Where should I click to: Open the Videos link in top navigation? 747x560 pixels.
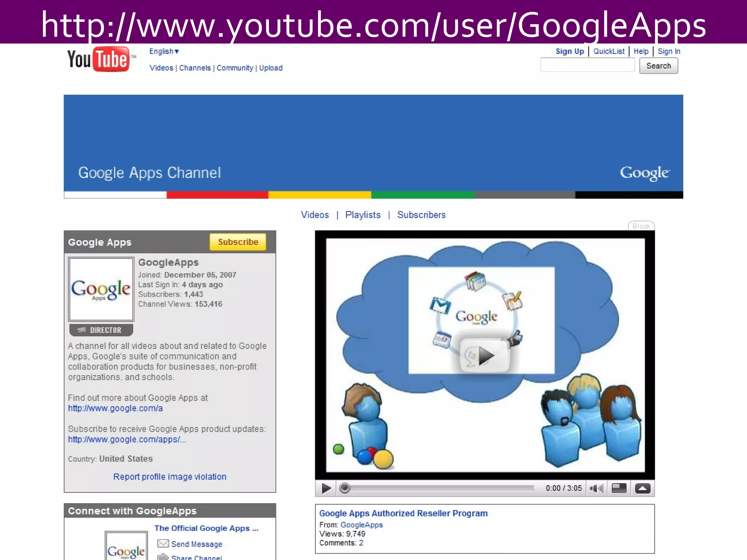(161, 68)
